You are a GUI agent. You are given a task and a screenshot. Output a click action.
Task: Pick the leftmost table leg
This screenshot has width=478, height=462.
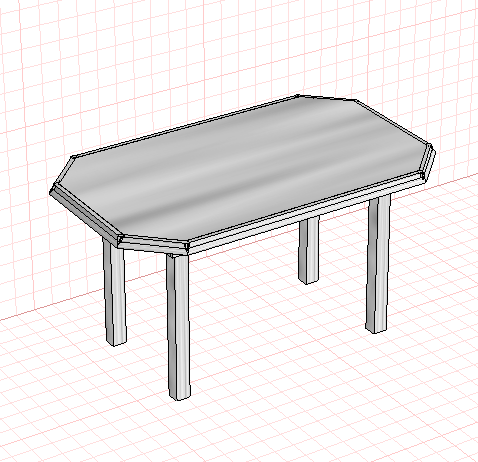[x=115, y=292]
